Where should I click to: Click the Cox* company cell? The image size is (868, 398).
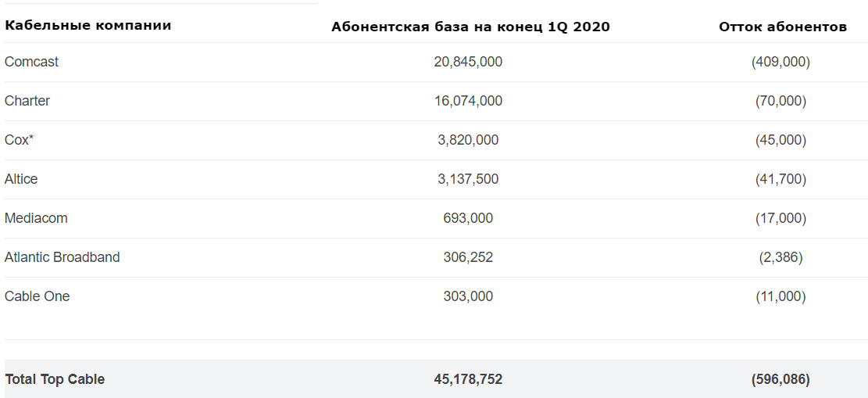tap(19, 140)
